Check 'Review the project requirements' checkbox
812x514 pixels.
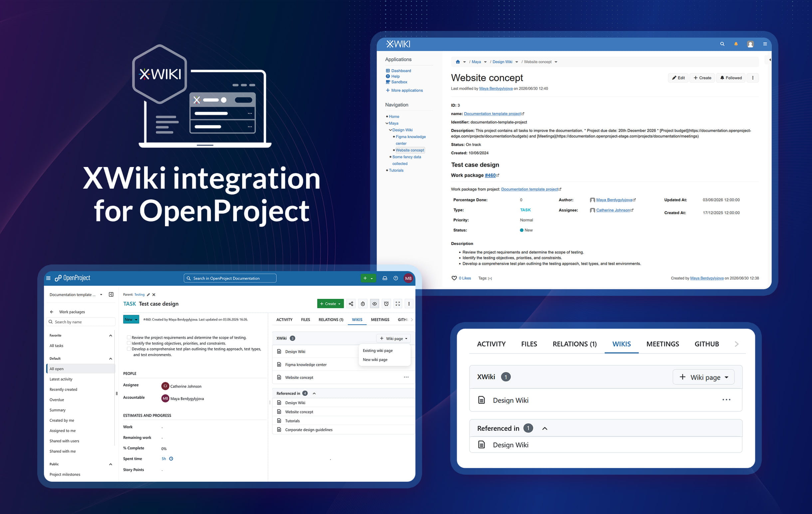pyautogui.click(x=129, y=337)
